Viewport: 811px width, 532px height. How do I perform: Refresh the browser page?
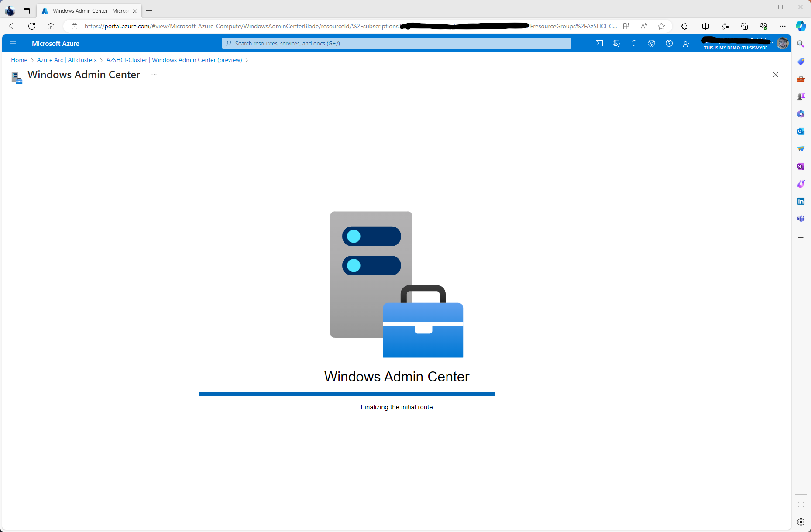32,26
